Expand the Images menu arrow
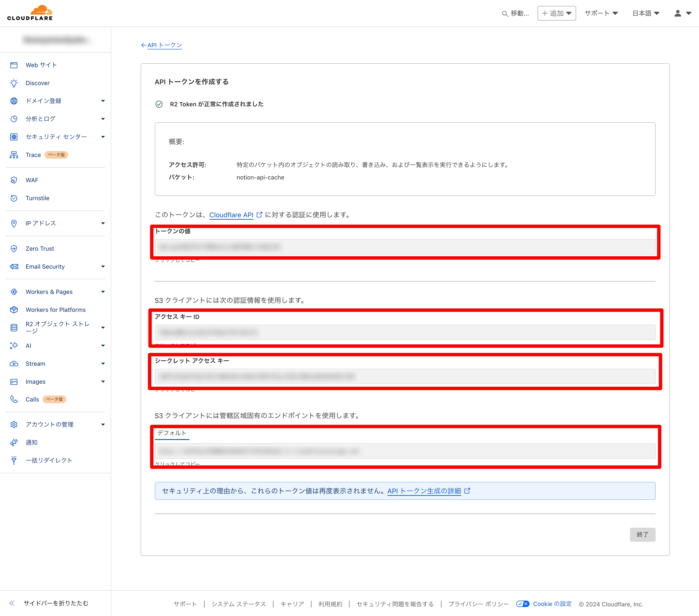Viewport: 699px width, 616px height. pos(103,382)
